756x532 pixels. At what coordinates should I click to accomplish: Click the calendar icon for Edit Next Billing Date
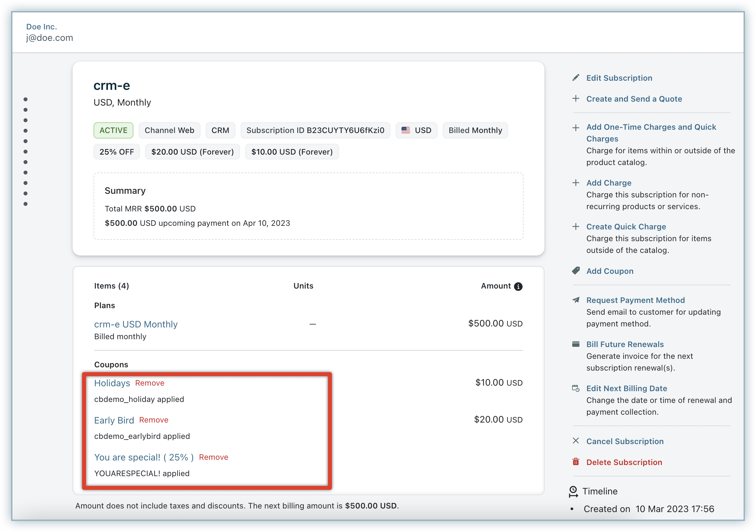[576, 388]
